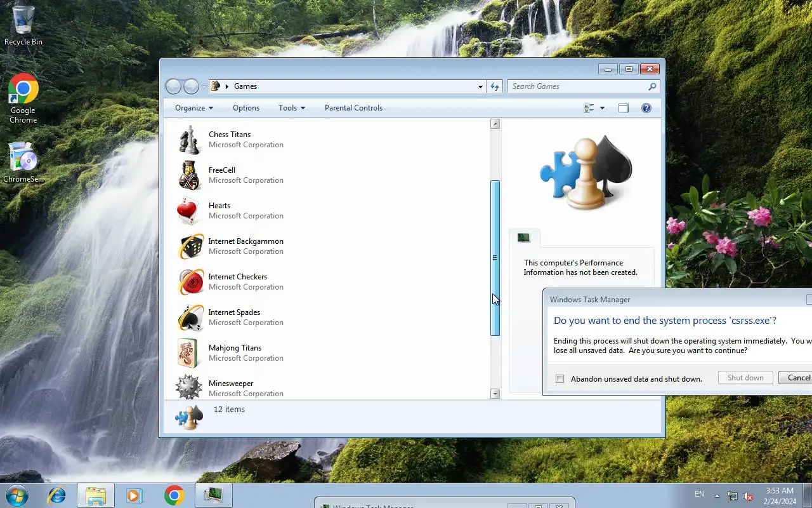Click the Task Manager taskbar button
Viewport: 812px width, 508px height.
(x=213, y=495)
